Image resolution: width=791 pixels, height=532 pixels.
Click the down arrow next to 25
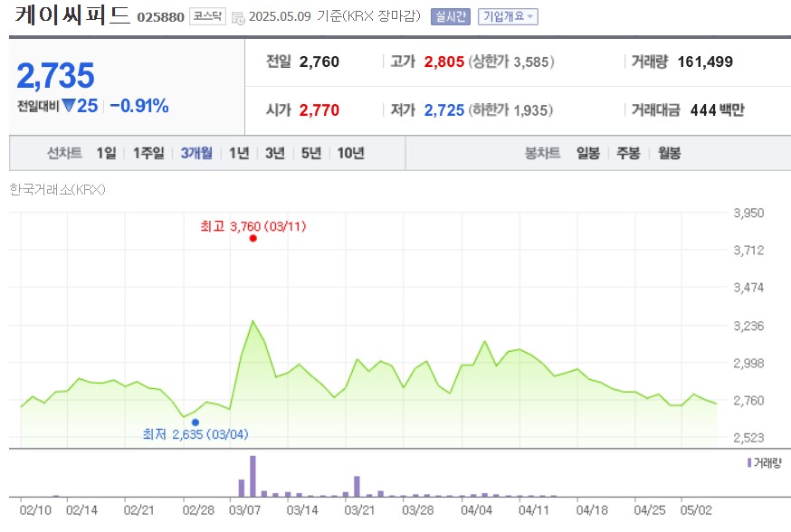pyautogui.click(x=69, y=105)
